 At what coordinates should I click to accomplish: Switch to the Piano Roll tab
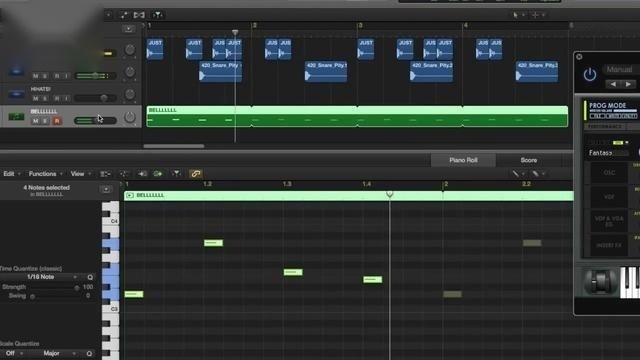click(463, 160)
